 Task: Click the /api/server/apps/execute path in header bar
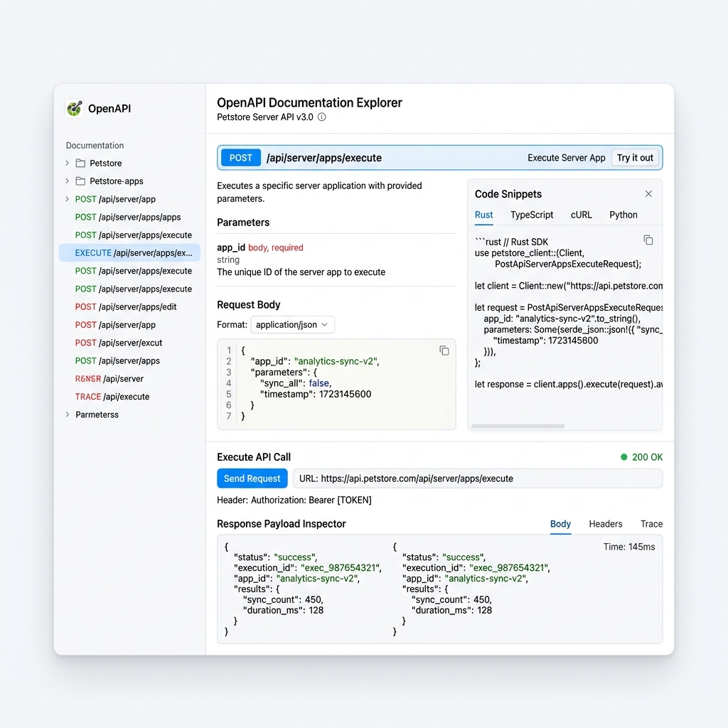[x=324, y=158]
